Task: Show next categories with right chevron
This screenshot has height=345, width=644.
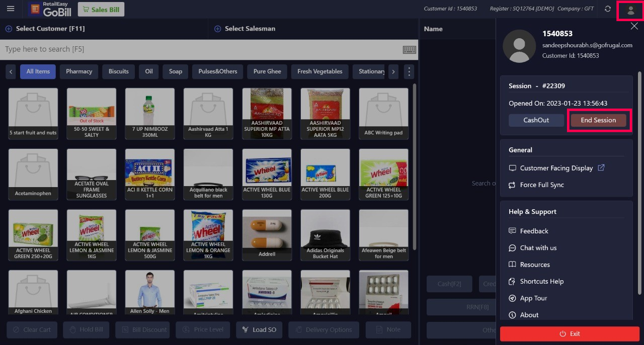Action: (393, 71)
